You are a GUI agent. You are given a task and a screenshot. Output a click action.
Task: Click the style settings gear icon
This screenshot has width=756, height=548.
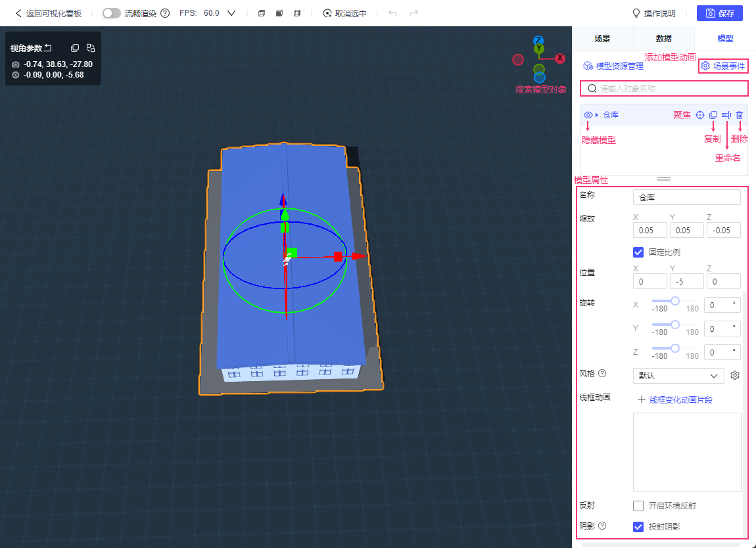point(736,375)
